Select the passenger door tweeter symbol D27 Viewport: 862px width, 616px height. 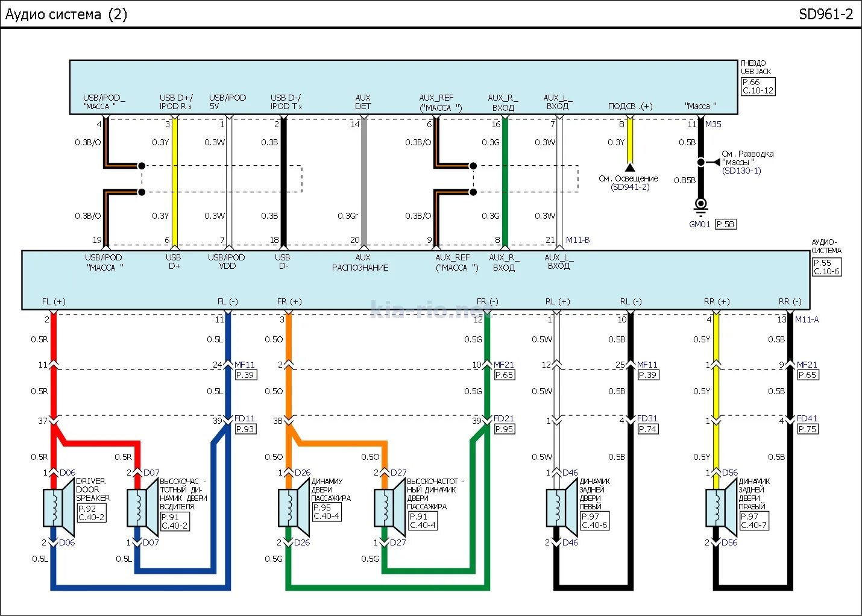390,508
